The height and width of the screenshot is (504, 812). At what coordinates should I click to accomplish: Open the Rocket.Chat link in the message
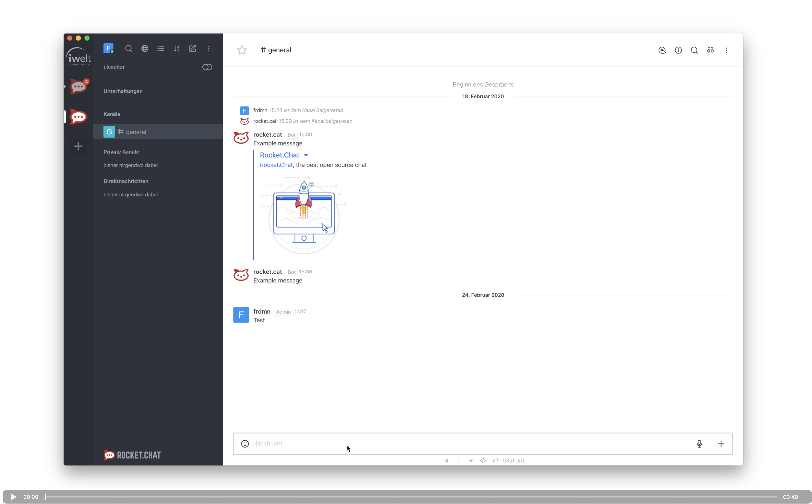click(x=276, y=165)
